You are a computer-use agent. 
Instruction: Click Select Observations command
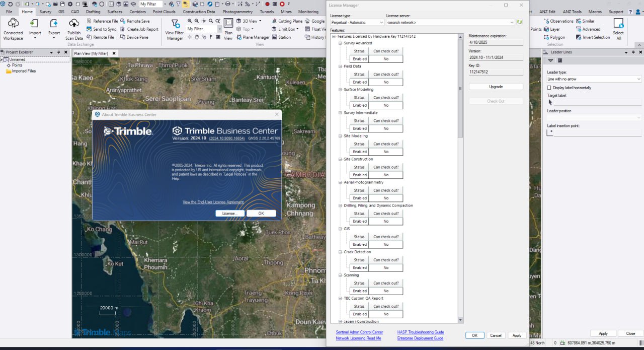click(x=558, y=21)
